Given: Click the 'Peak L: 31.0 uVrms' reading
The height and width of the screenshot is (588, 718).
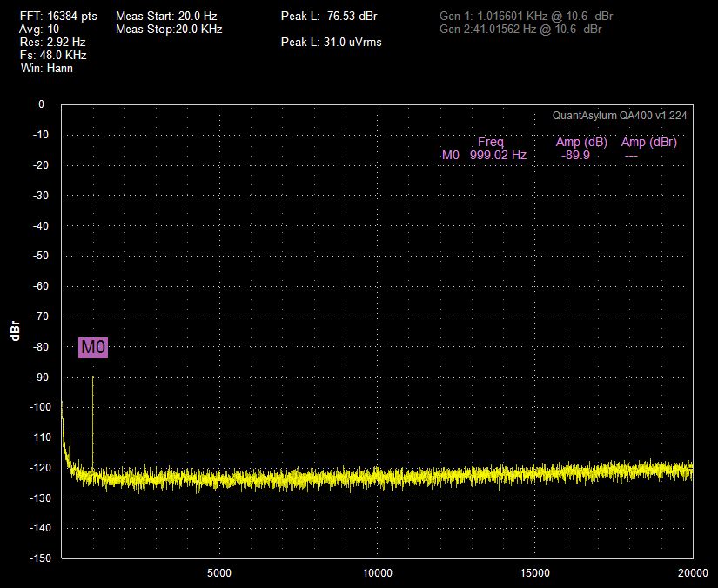Looking at the screenshot, I should [331, 42].
